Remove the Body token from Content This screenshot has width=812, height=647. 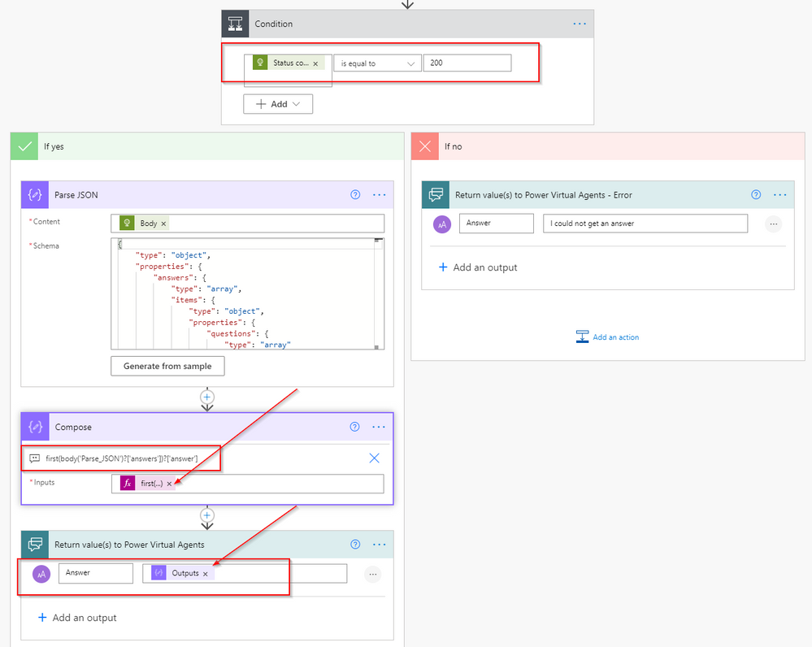(163, 224)
